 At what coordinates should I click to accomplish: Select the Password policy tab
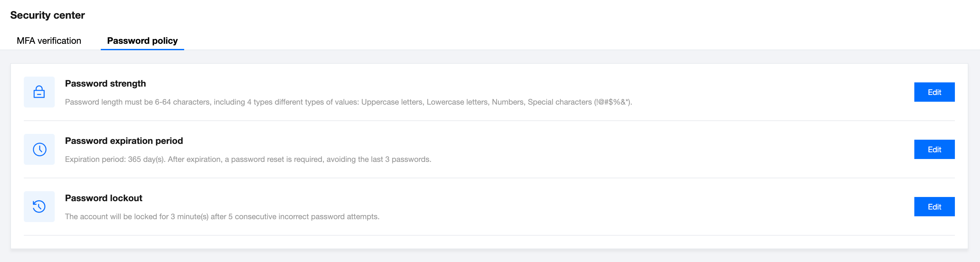[x=142, y=41]
